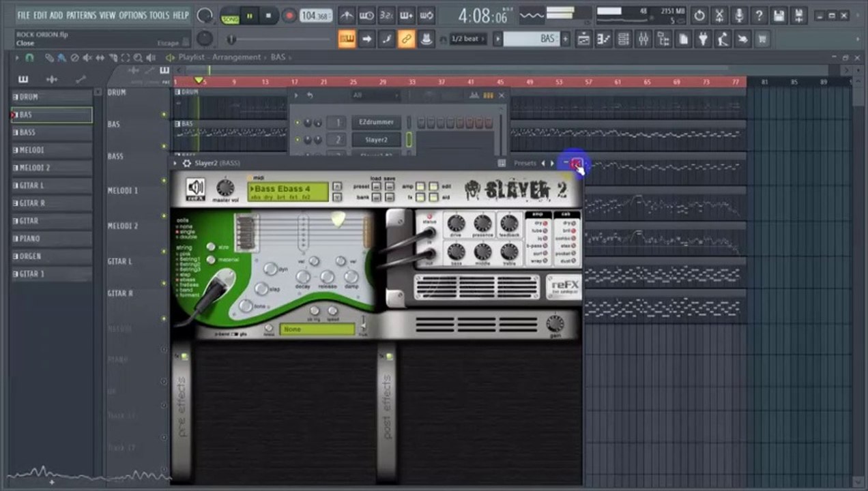This screenshot has width=868, height=491.
Task: Toggle the amp button in Slayer
Action: tap(421, 186)
